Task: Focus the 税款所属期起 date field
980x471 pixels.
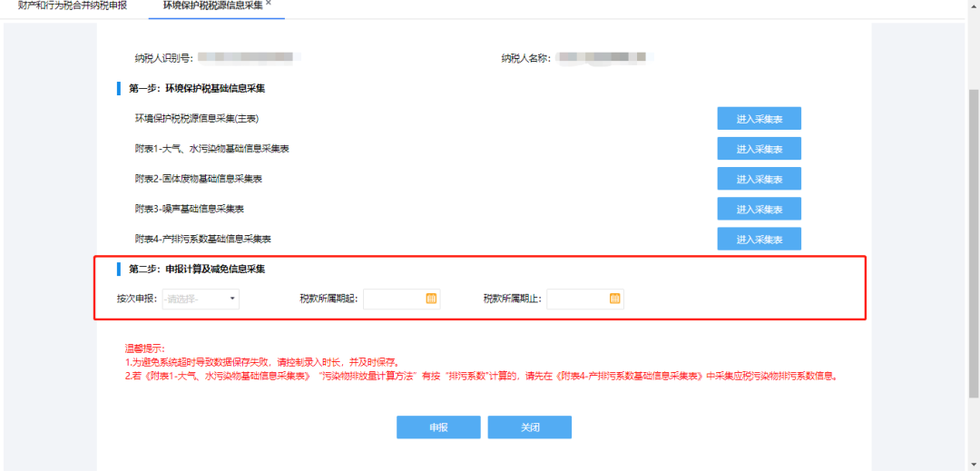Action: point(401,299)
